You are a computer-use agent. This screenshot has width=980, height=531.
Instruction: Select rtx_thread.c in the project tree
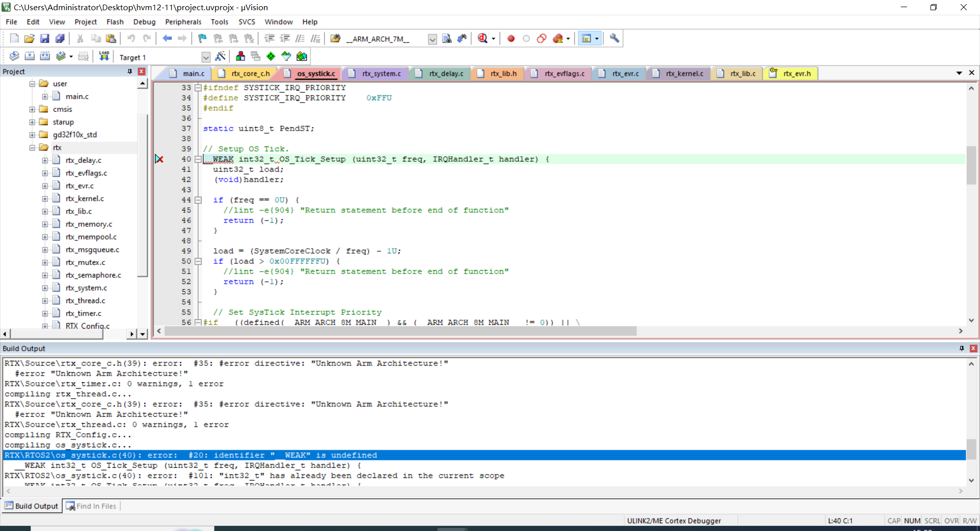85,301
